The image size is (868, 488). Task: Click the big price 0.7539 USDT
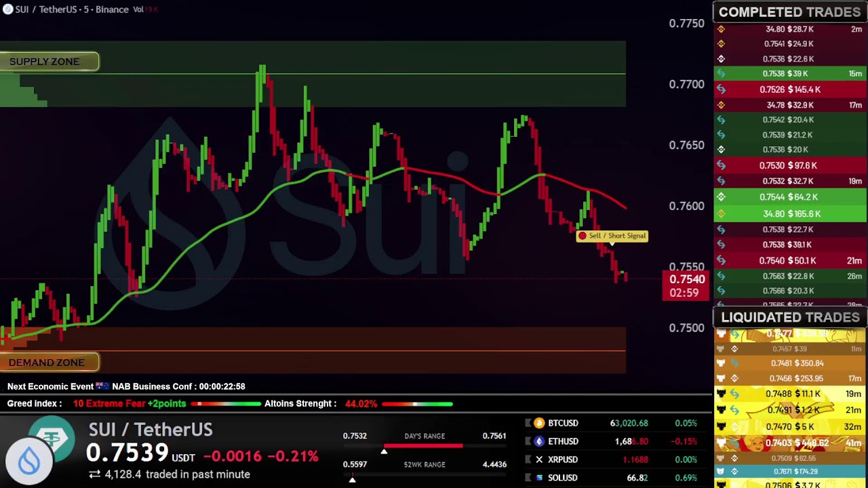(x=140, y=453)
